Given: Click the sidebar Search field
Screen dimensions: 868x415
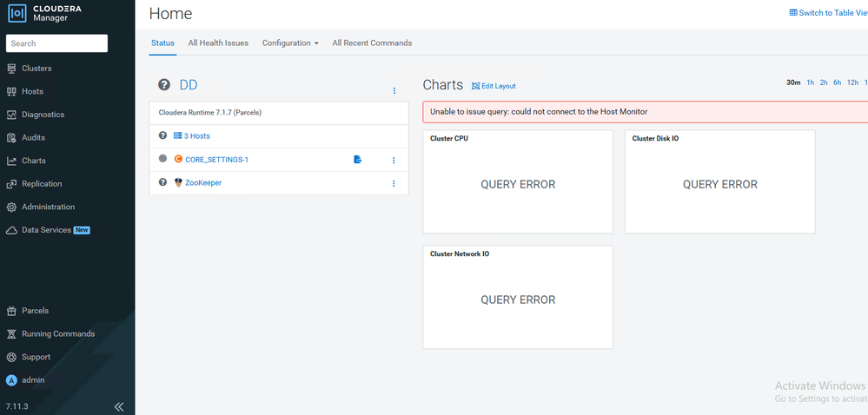Looking at the screenshot, I should [x=56, y=43].
